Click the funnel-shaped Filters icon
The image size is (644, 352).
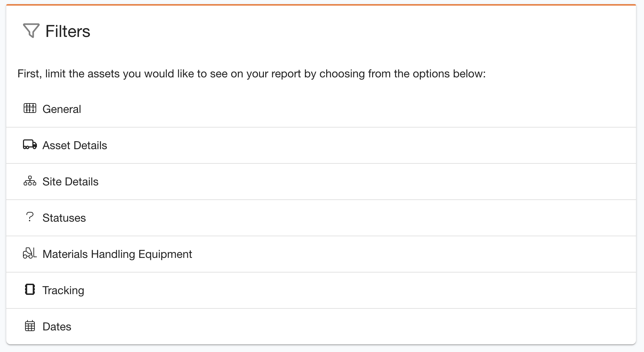tap(31, 31)
